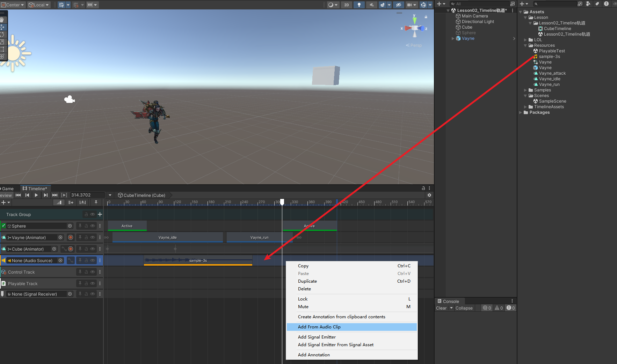Switch to the Game tab
Screen dimensions: 617x364
[x=8, y=188]
